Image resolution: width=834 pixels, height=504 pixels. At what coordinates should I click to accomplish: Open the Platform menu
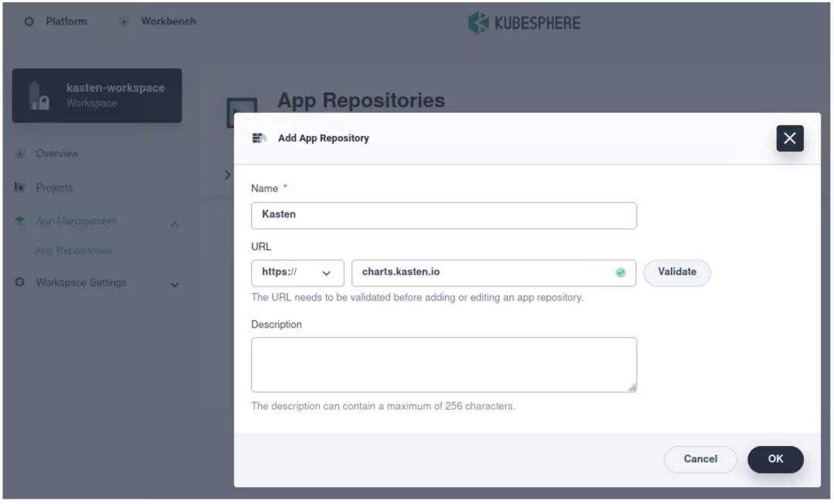[x=66, y=21]
